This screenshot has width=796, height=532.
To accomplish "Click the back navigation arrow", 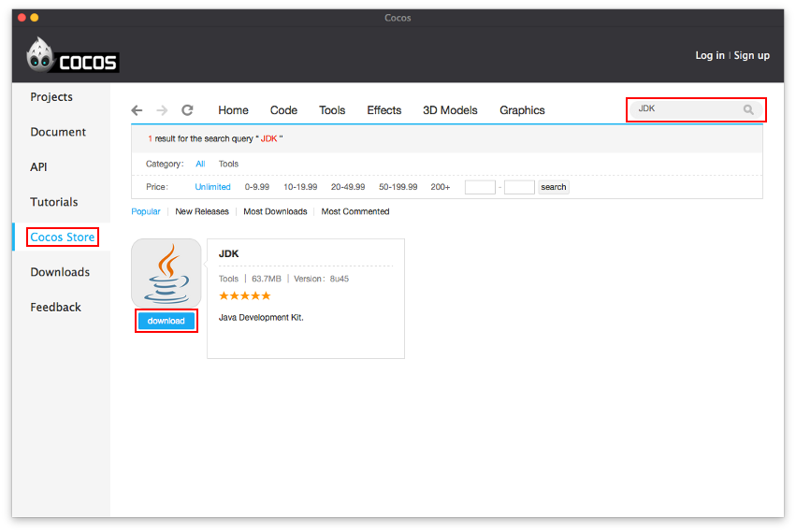I will (137, 110).
